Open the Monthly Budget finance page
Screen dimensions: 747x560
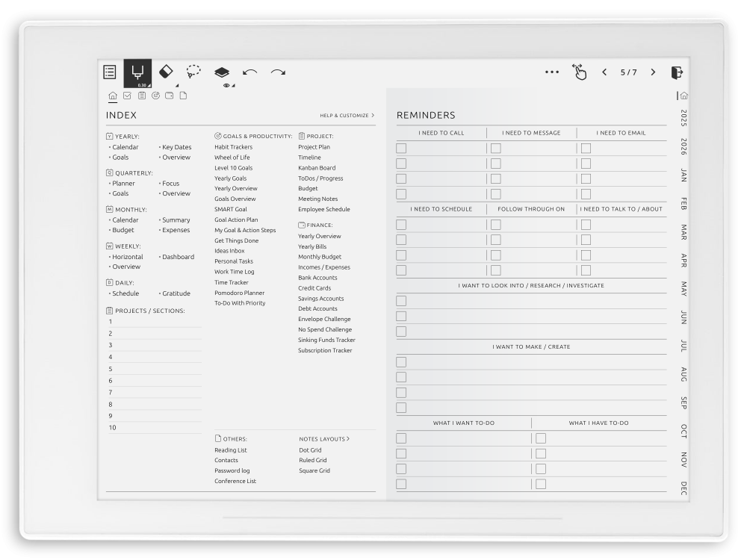pos(320,256)
